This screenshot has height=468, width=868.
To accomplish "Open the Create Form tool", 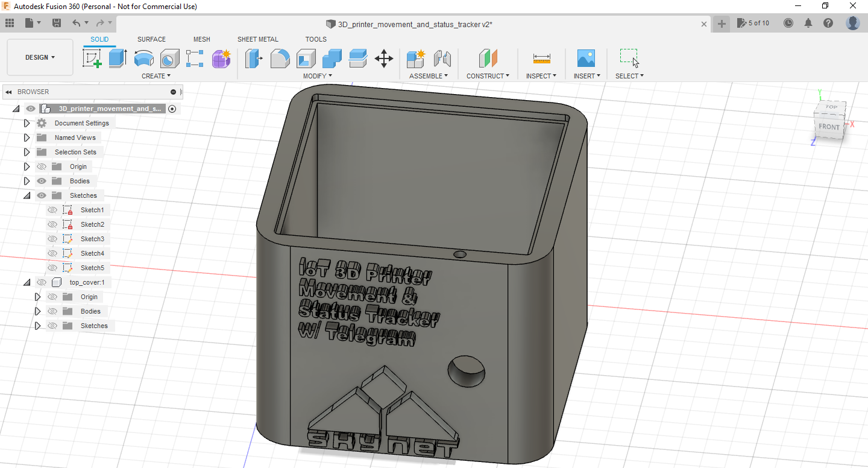I will (221, 58).
